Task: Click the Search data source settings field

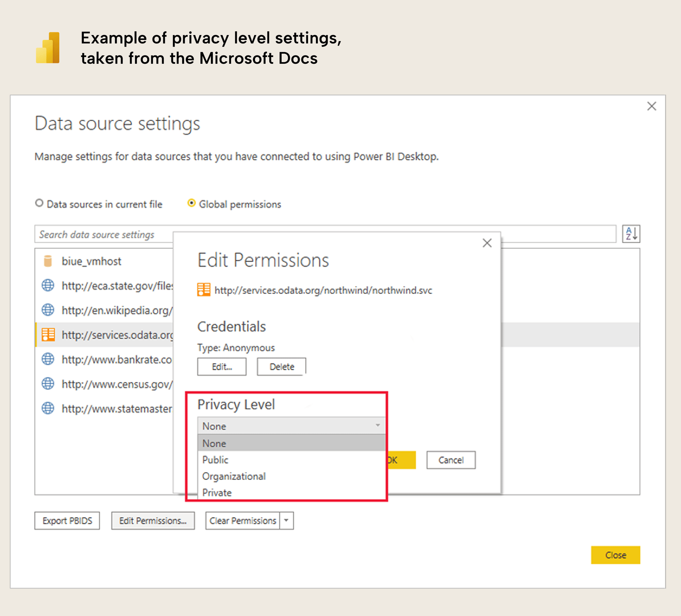Action: point(325,234)
